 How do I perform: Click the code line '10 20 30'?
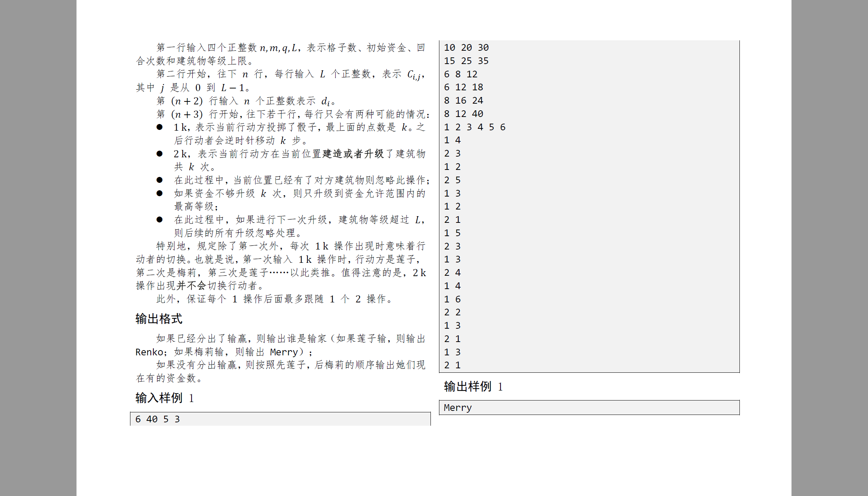[466, 48]
